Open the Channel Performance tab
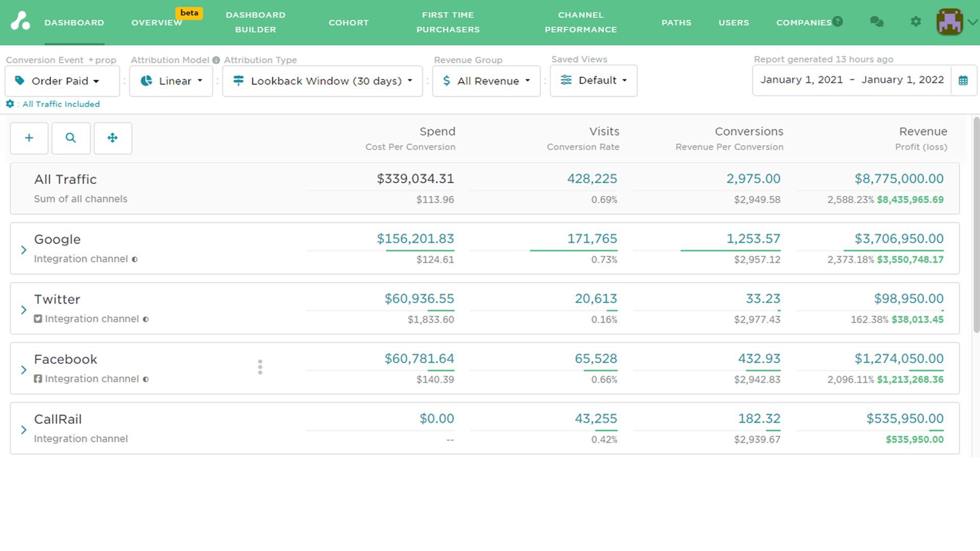The height and width of the screenshot is (551, 980). pos(580,22)
